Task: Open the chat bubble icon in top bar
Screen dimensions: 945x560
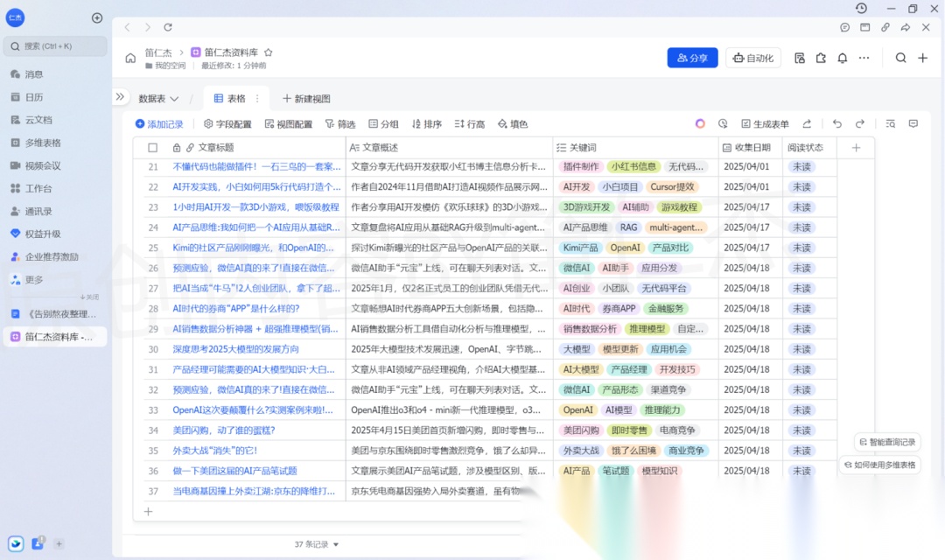Action: 845,27
